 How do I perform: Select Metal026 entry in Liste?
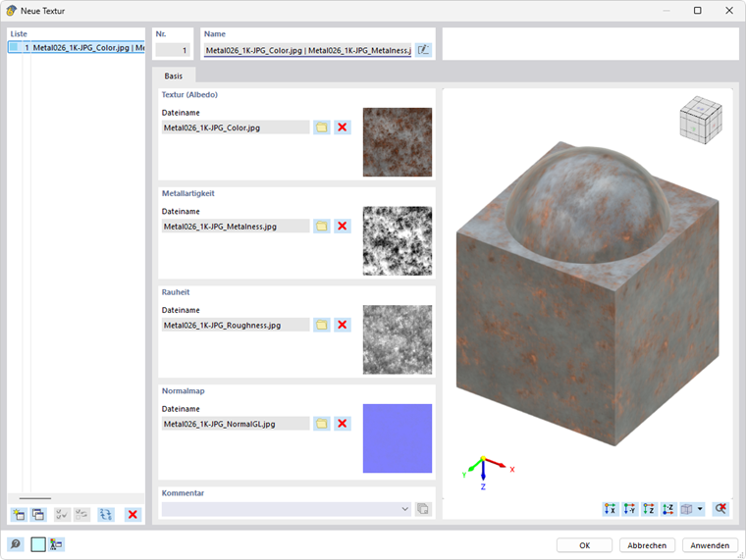coord(77,47)
